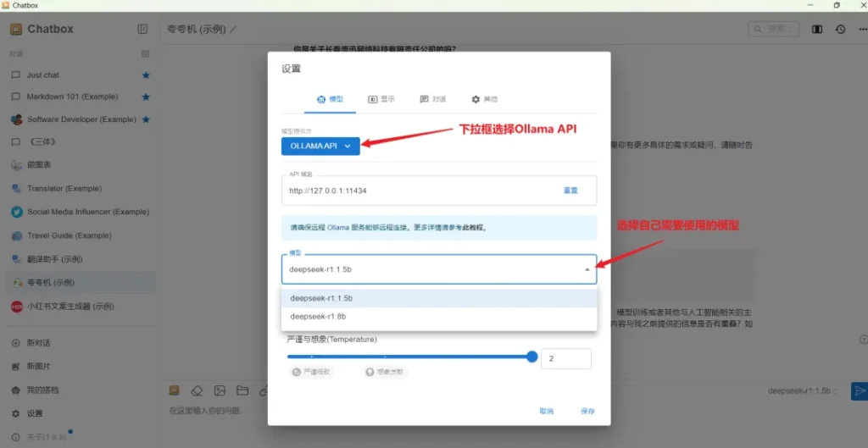Collapse the 模型 dropdown arrow
Screen dimensions: 868x448
585,270
